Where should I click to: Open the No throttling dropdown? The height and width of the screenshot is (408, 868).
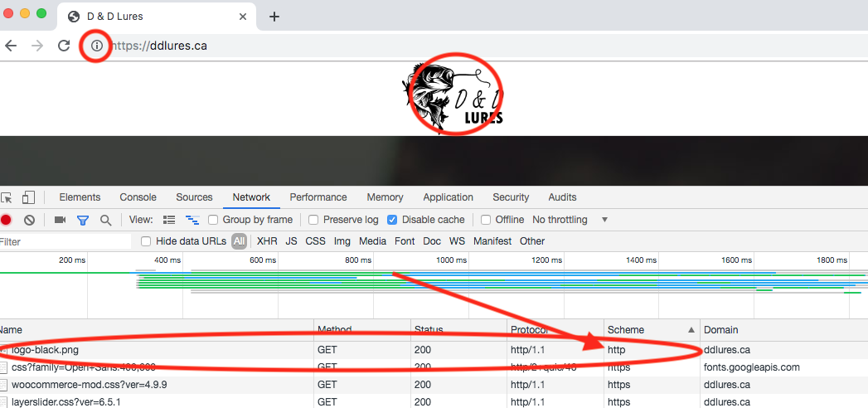click(x=570, y=220)
